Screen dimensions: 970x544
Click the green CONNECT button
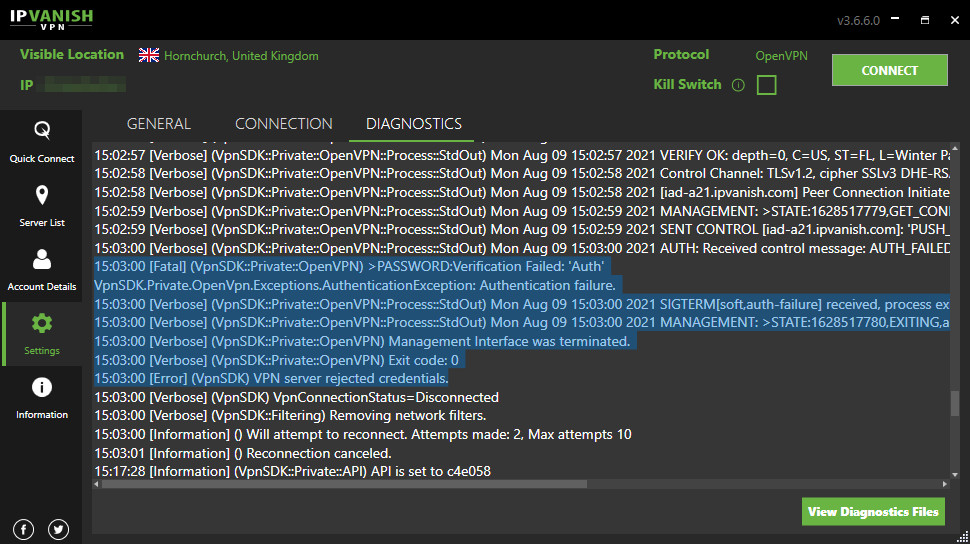click(x=889, y=70)
